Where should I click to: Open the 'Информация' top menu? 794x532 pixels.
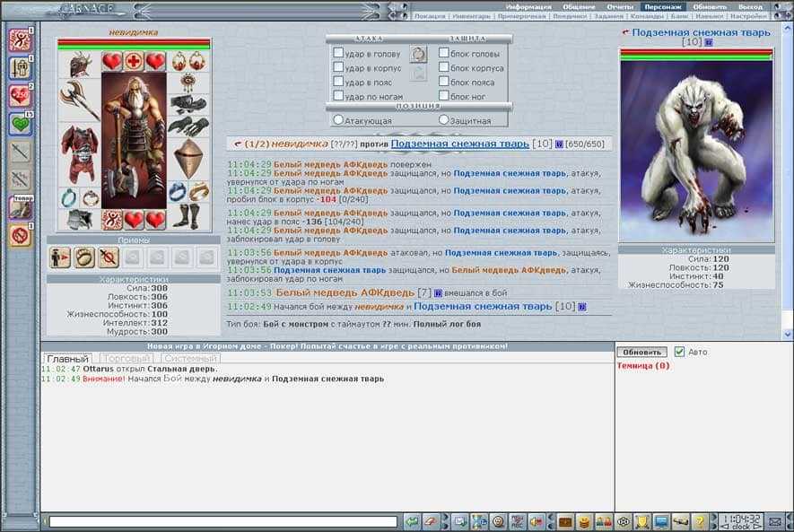(x=528, y=6)
